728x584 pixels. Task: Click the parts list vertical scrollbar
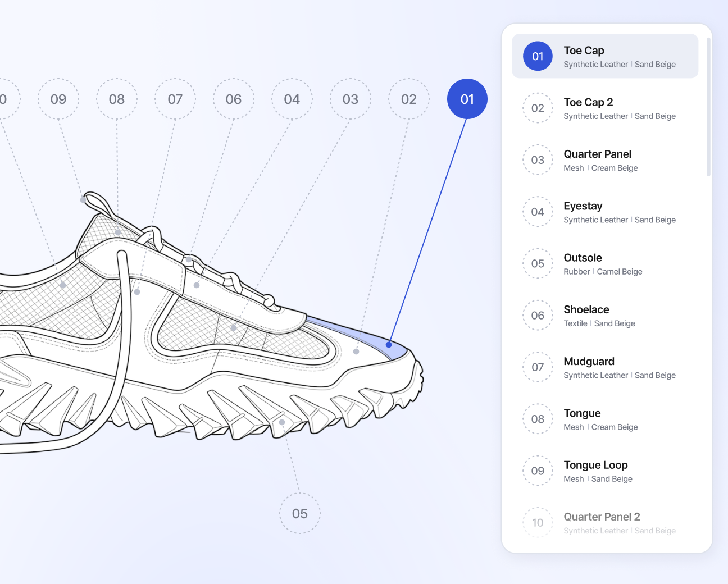pyautogui.click(x=708, y=107)
